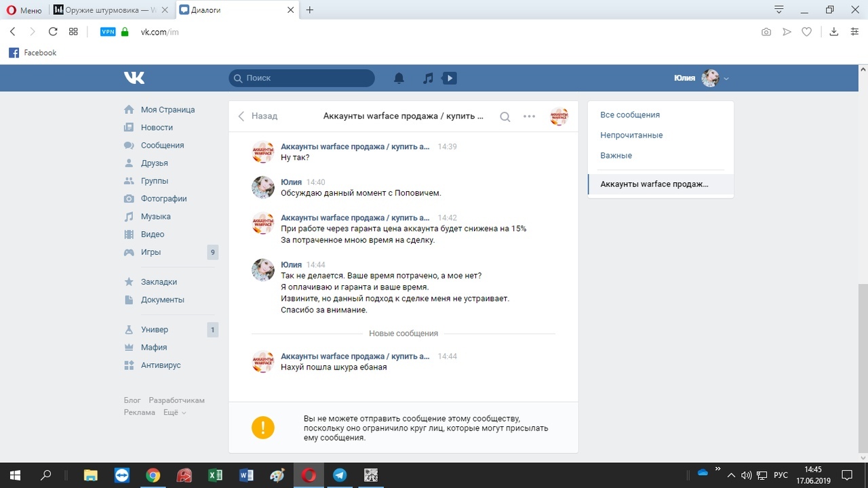Click the video play icon in header
This screenshot has width=868, height=488.
[x=449, y=78]
